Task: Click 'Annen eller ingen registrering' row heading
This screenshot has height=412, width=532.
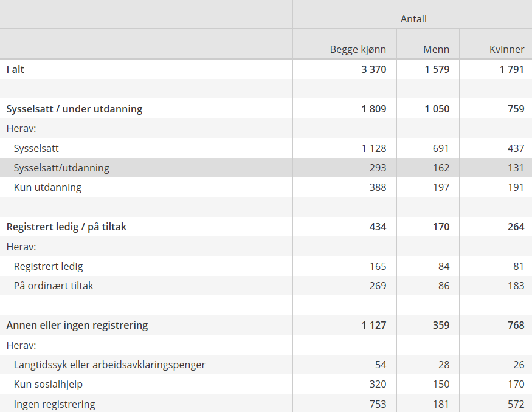Action: point(77,325)
